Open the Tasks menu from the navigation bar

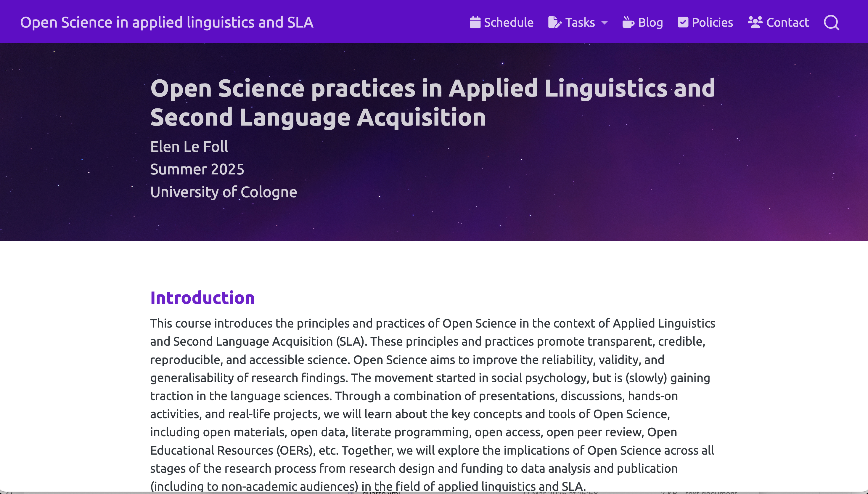point(580,22)
